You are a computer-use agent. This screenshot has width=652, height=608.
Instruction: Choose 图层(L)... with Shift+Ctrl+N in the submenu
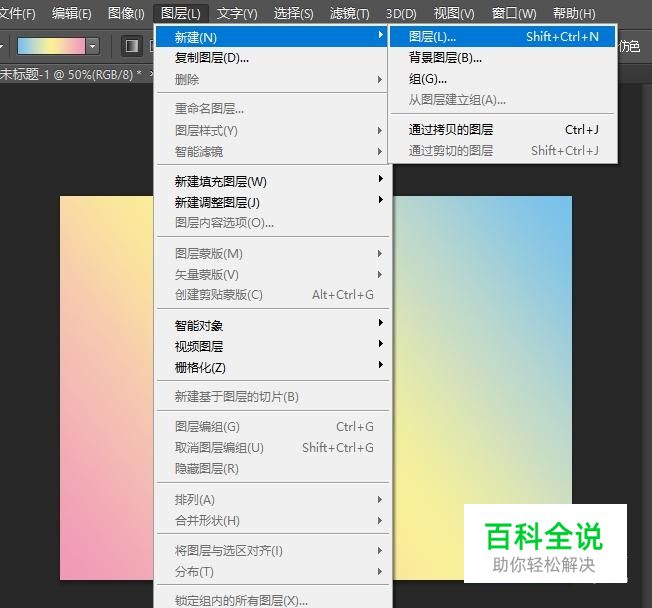(502, 37)
